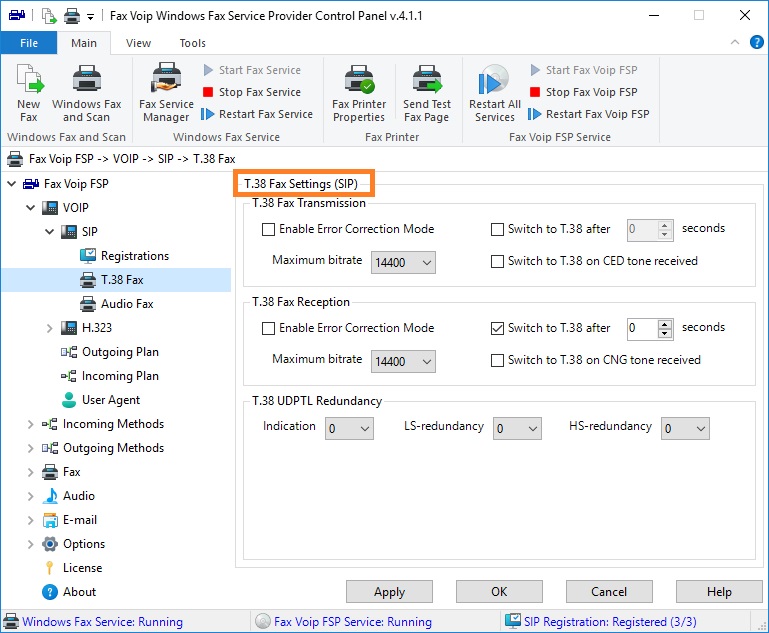Click the new fax document icon in title bar

click(49, 16)
